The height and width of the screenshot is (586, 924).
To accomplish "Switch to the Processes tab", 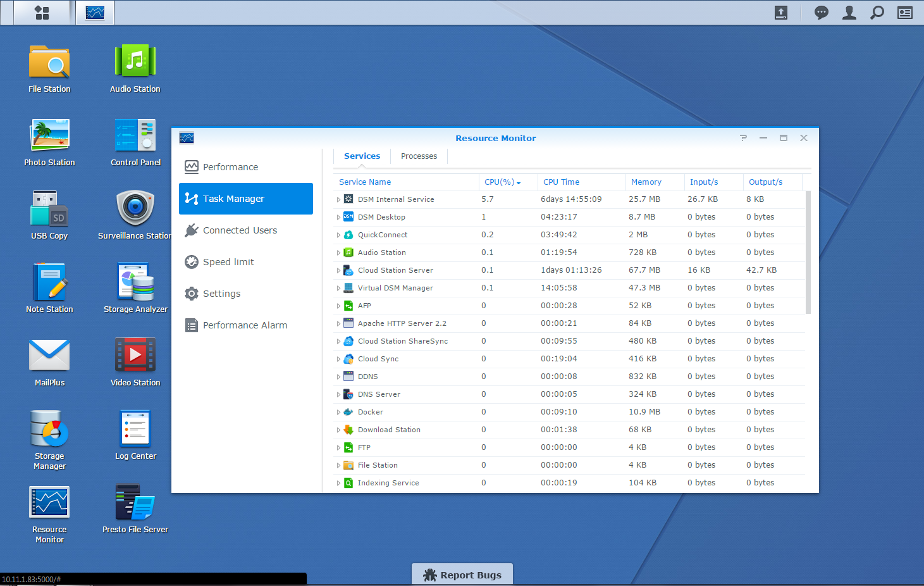I will (419, 156).
